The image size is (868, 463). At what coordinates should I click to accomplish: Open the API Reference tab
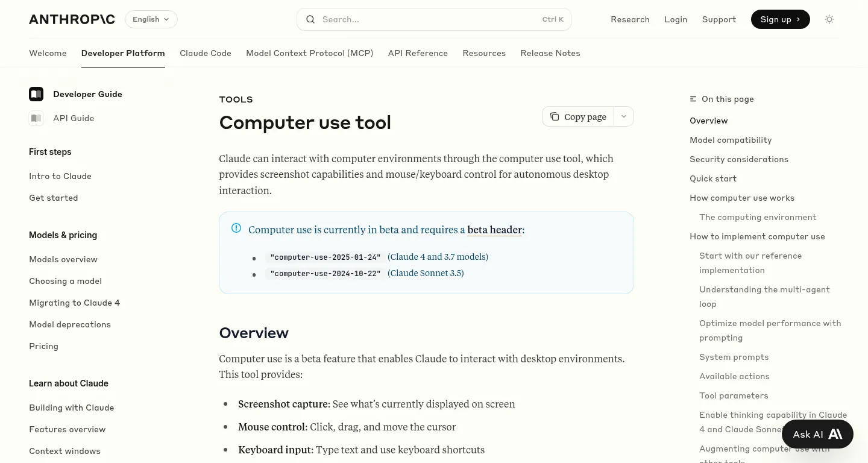click(418, 53)
